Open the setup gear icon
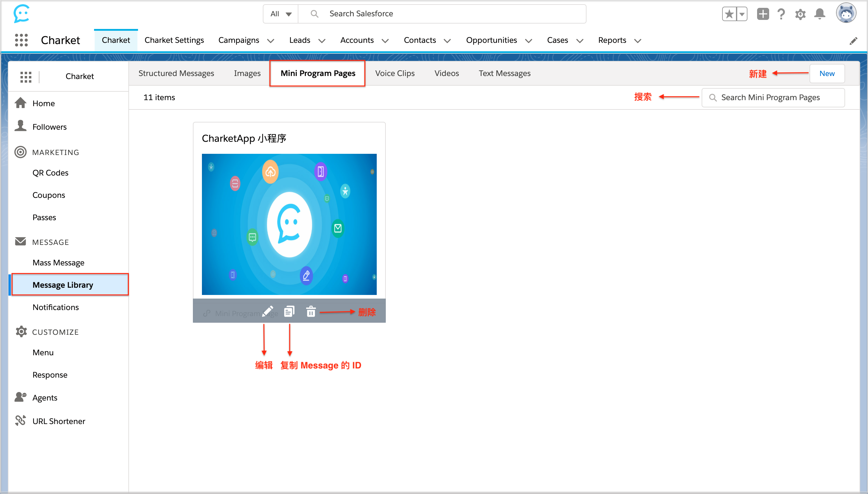The width and height of the screenshot is (868, 494). (x=800, y=14)
